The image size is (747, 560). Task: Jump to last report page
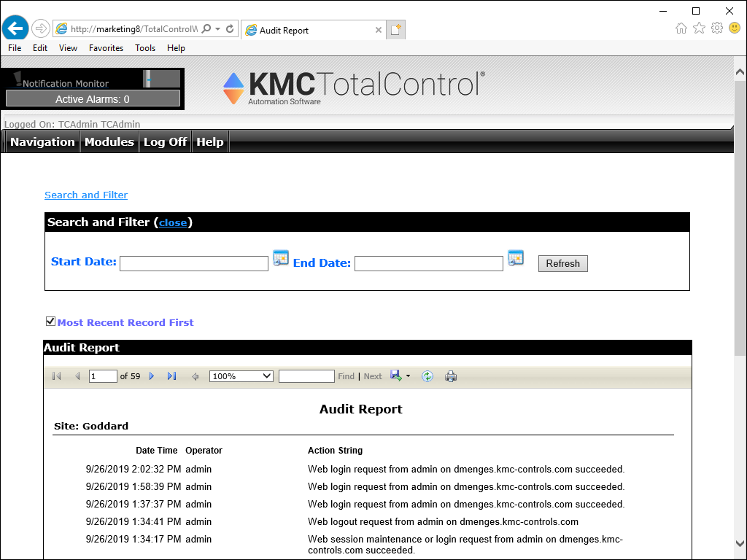click(x=171, y=376)
